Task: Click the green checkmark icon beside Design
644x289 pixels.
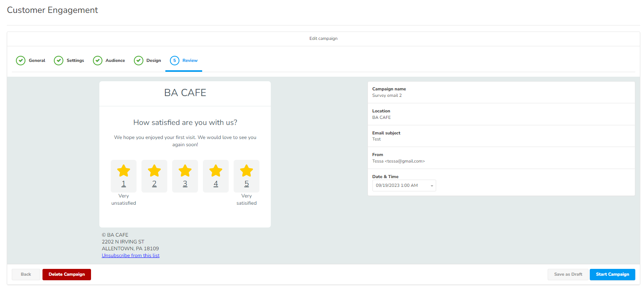Action: click(138, 61)
